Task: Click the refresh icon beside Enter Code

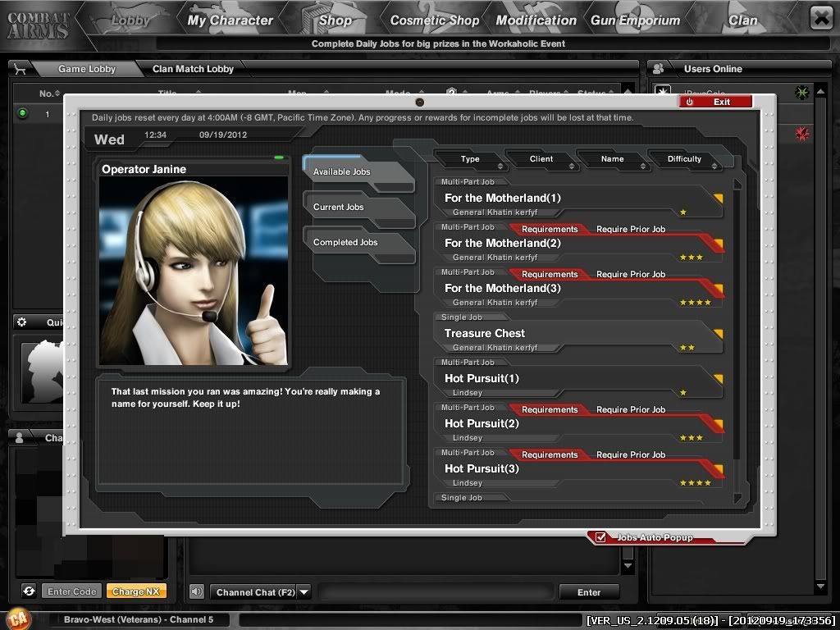Action: click(29, 591)
